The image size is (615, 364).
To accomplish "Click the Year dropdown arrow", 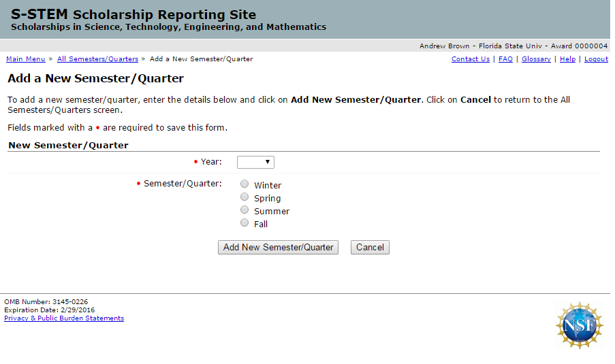I will 268,162.
